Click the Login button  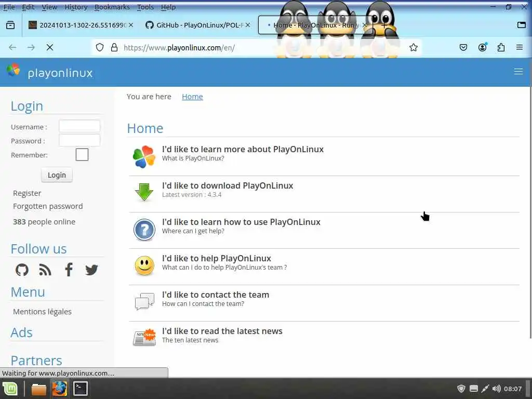57,175
